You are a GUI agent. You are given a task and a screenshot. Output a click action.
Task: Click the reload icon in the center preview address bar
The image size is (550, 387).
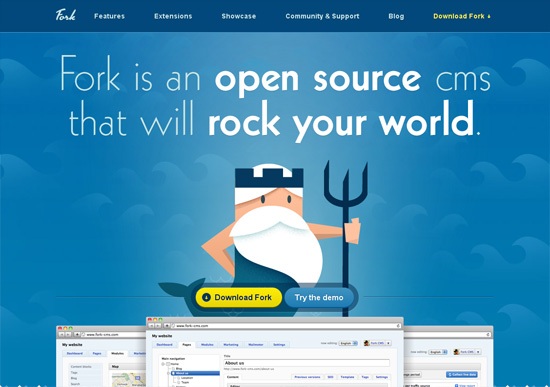click(398, 326)
